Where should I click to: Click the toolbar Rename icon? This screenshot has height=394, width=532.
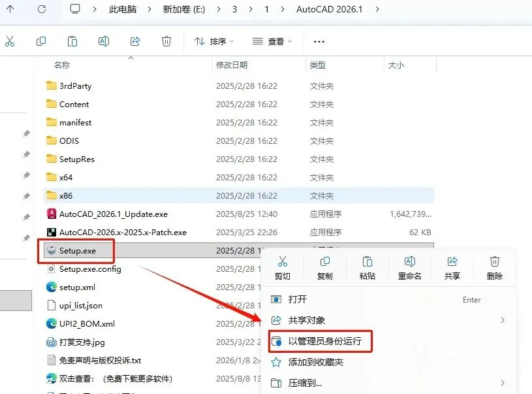(104, 41)
